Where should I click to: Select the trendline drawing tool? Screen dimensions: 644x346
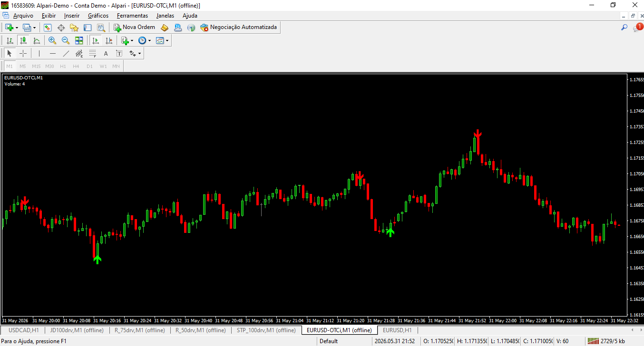(66, 54)
